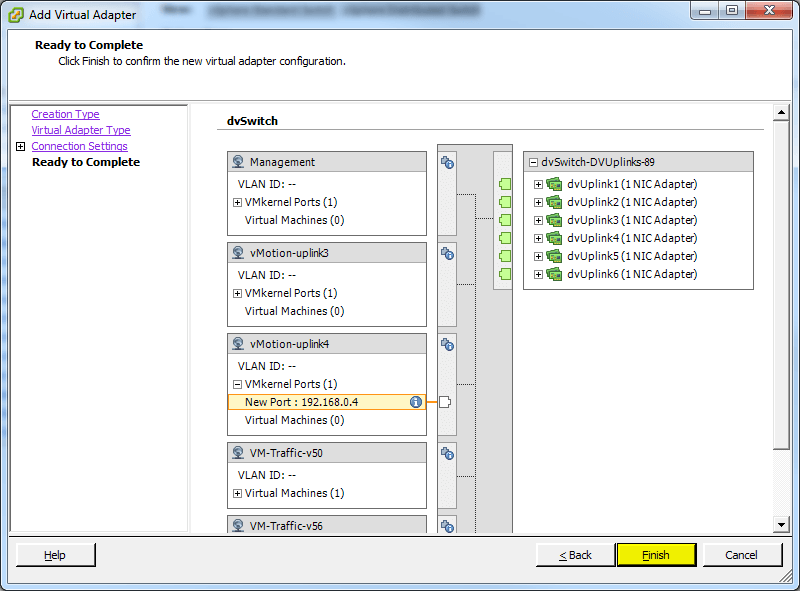Collapse the dvSwitch-DVUplinks-89 group
The height and width of the screenshot is (591, 800).
[533, 162]
